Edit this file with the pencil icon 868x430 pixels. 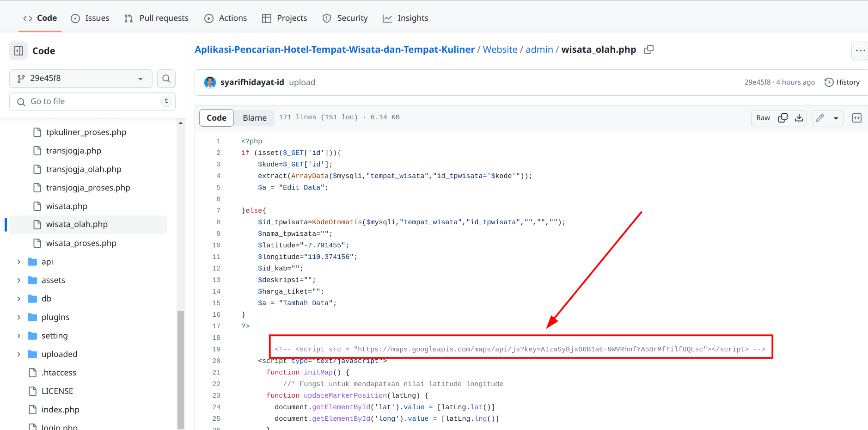pos(819,118)
